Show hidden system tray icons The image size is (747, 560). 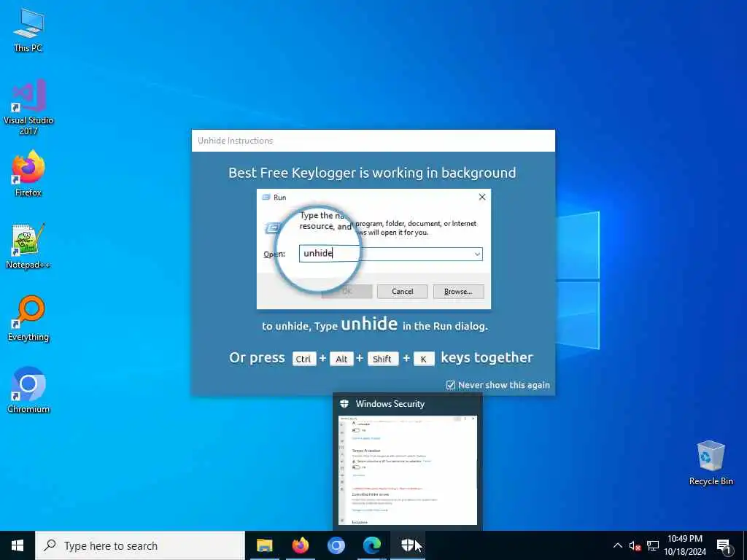(617, 545)
